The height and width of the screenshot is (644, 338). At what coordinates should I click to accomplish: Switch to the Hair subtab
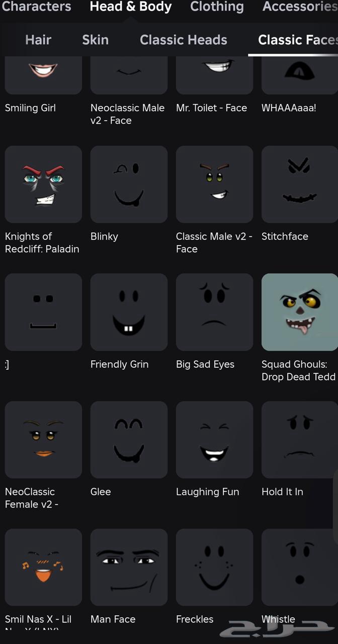(x=38, y=40)
